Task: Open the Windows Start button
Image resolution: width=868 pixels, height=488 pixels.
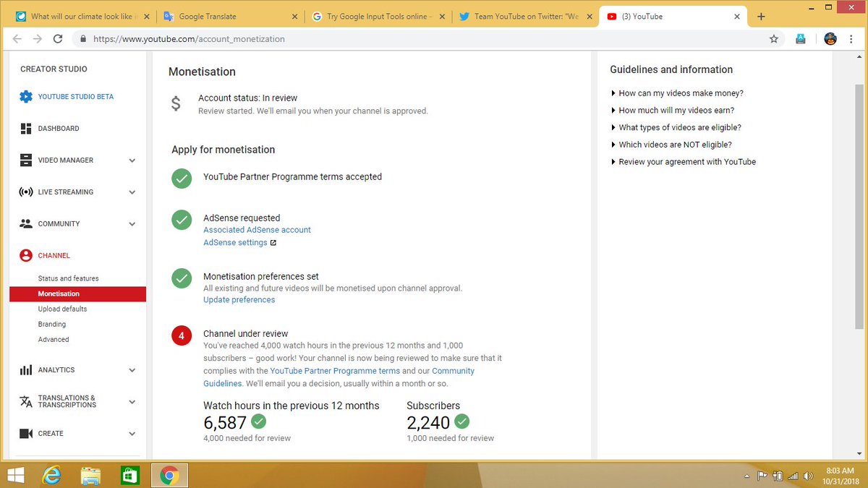Action: (17, 475)
